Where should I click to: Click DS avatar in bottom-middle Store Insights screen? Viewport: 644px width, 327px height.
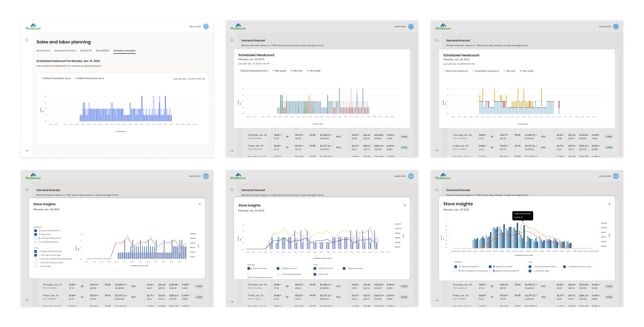coord(411,176)
